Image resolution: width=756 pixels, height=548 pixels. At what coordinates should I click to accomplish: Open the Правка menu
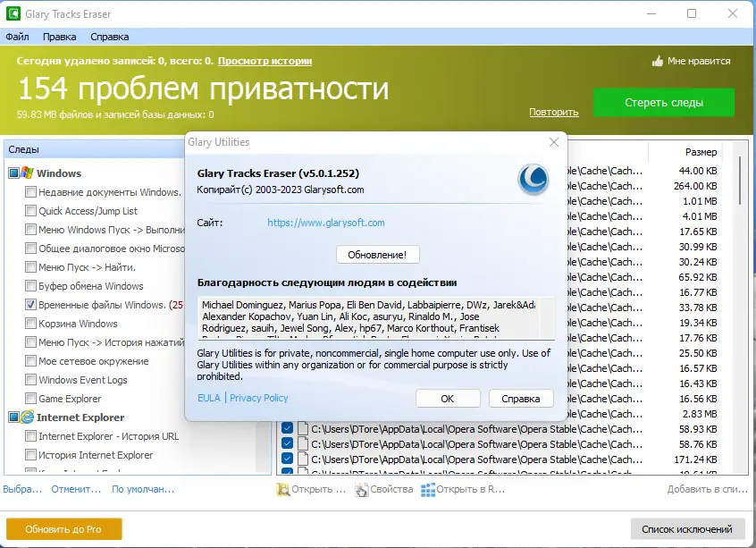59,37
